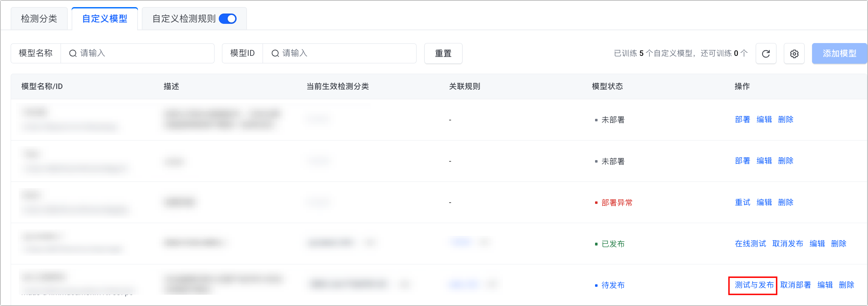This screenshot has width=868, height=306.
Task: Click 取消发布 for the 已发布 model
Action: pos(787,244)
